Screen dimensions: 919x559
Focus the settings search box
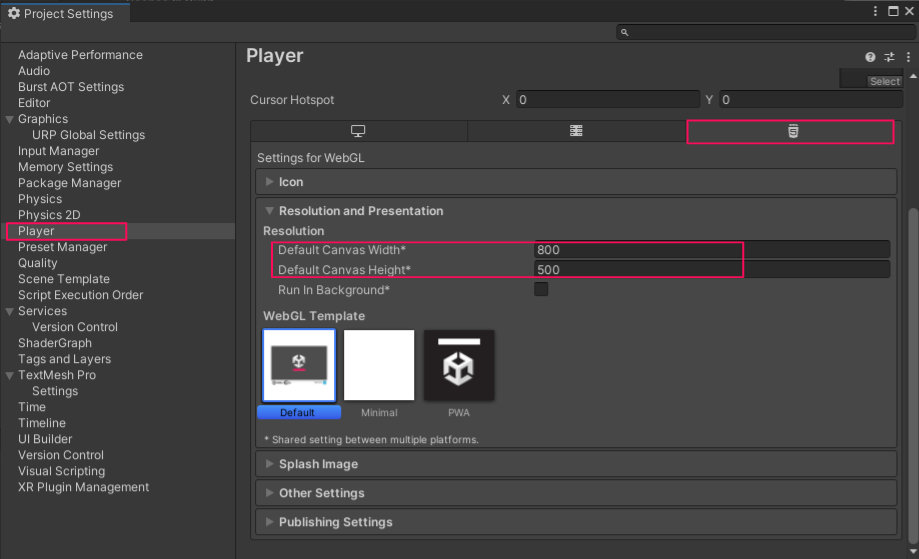[765, 32]
